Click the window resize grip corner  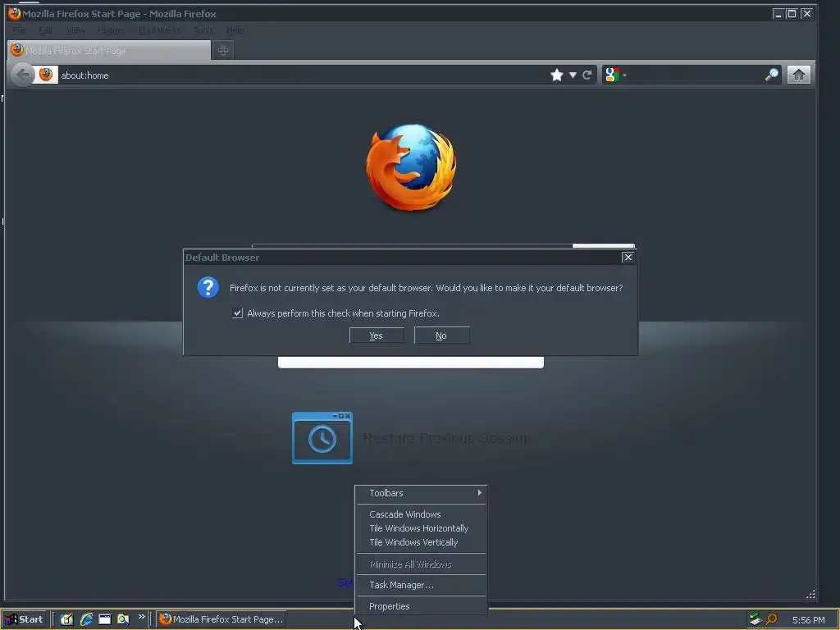pos(810,594)
